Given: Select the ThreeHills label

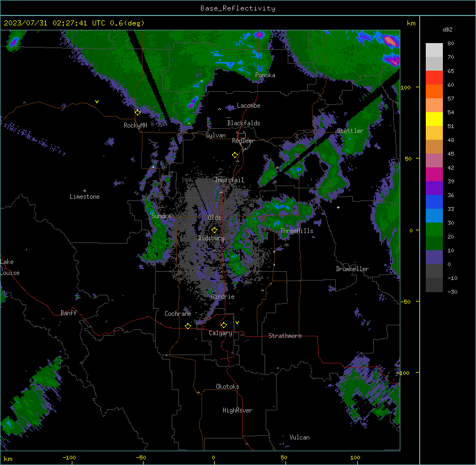Looking at the screenshot, I should 297,231.
